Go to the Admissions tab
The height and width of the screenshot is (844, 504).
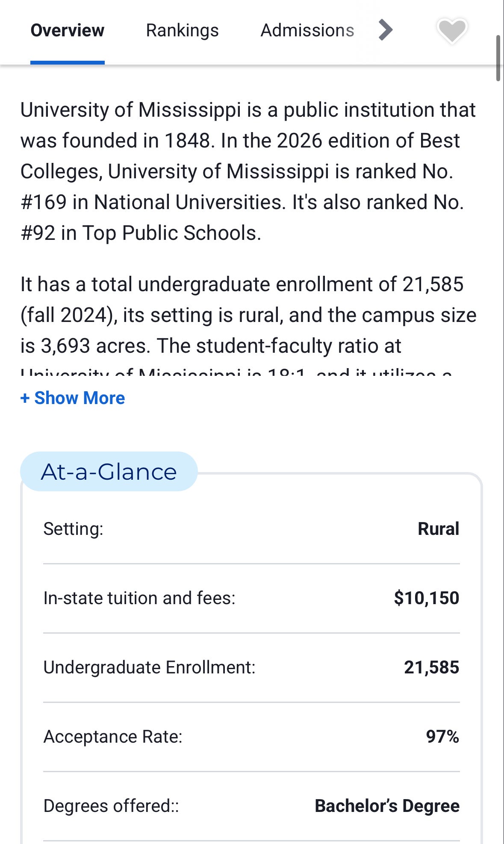[307, 31]
